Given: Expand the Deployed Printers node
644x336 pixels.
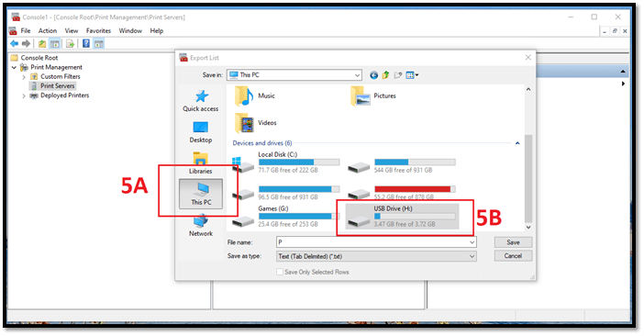Looking at the screenshot, I should 24,95.
